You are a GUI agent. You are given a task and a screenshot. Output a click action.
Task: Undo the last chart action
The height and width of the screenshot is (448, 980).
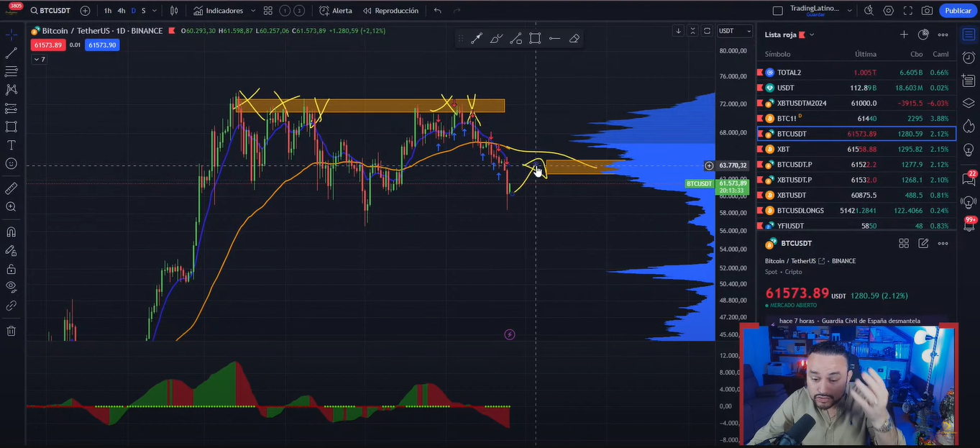(437, 11)
